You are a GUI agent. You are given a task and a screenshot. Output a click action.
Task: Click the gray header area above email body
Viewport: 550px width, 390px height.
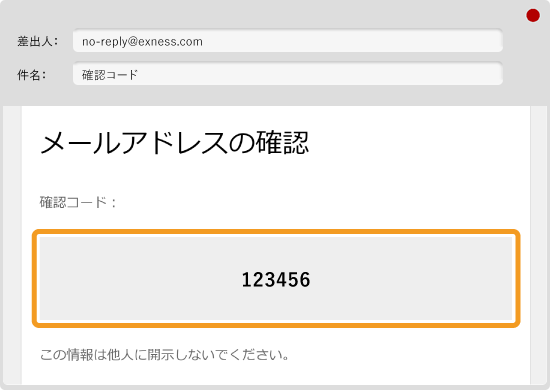[275, 95]
